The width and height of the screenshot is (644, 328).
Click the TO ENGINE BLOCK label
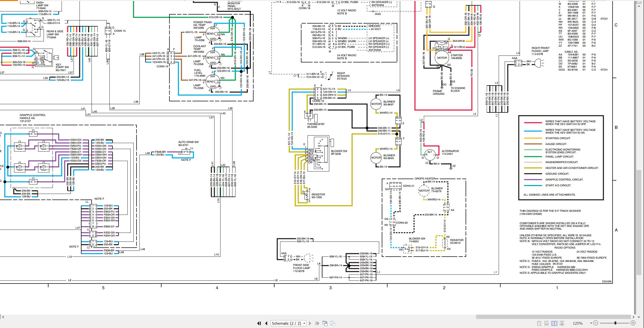point(458,90)
